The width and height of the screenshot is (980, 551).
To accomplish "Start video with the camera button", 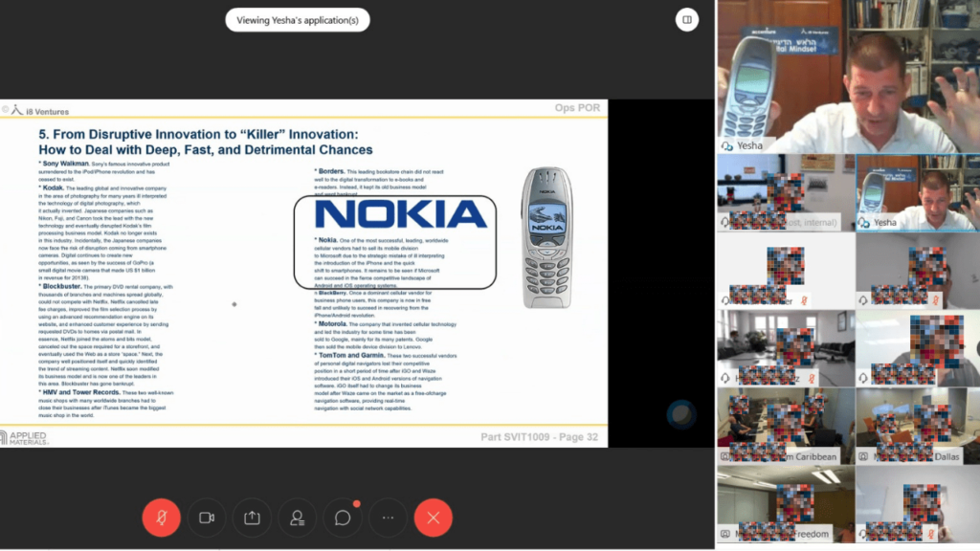I will [x=206, y=518].
